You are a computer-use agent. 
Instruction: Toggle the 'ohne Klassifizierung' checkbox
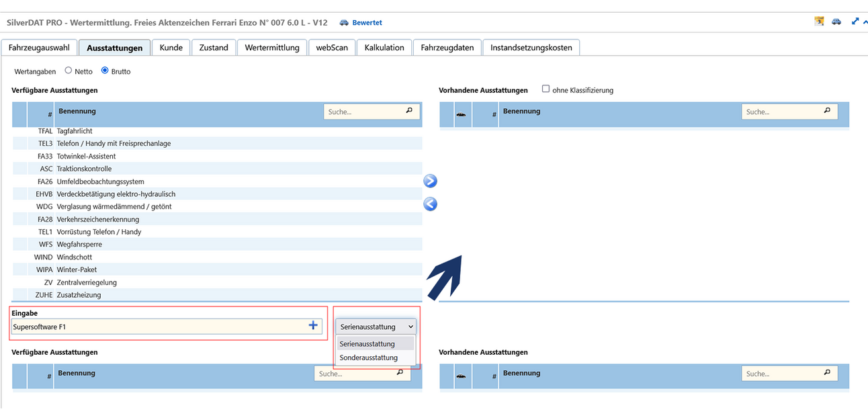tap(546, 89)
